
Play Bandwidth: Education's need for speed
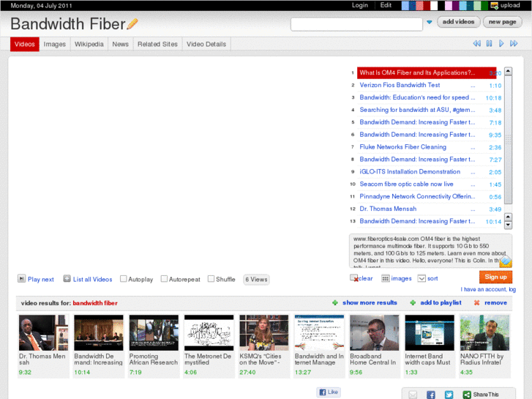(x=417, y=97)
